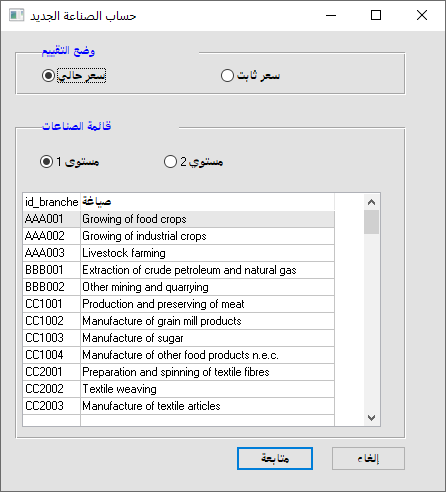Click the إلغاء cancel button
This screenshot has width=446, height=492.
368,458
